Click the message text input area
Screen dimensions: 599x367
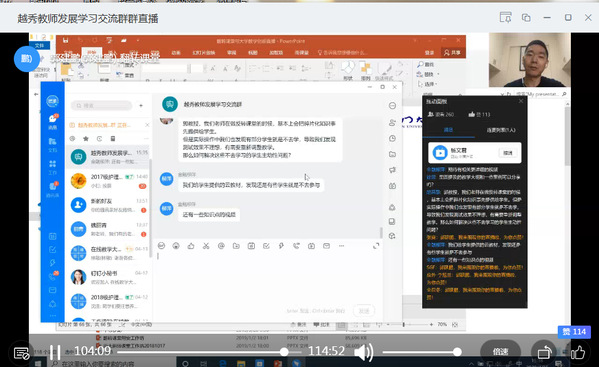pyautogui.click(x=267, y=279)
